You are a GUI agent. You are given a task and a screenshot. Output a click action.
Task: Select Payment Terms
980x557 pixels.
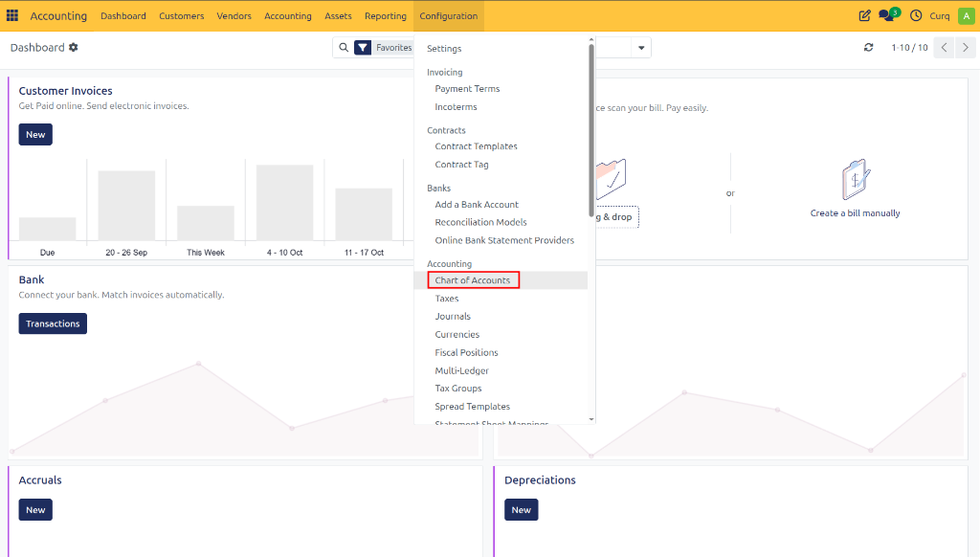coord(467,89)
